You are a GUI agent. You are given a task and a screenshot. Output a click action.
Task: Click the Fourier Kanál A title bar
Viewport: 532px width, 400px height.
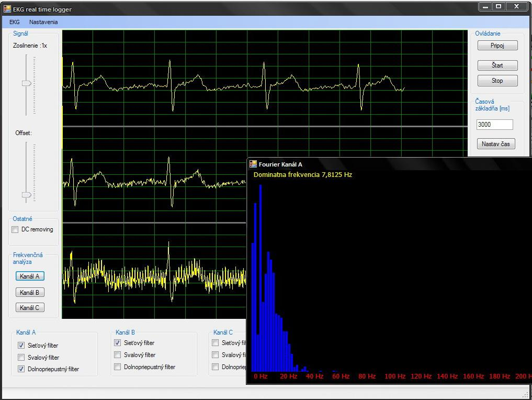pos(389,164)
